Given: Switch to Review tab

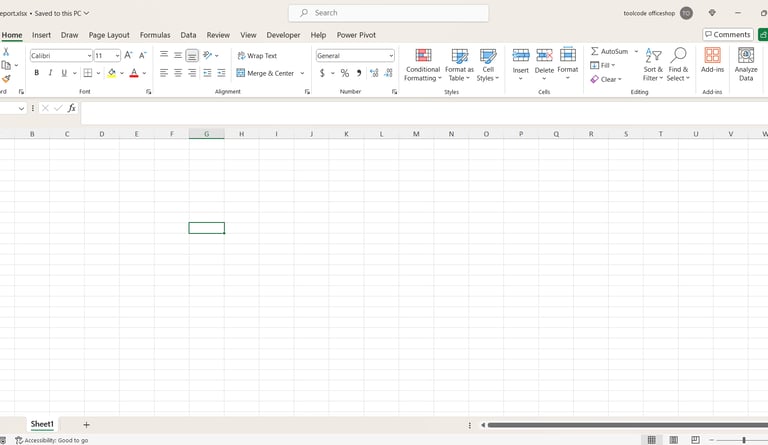Looking at the screenshot, I should coord(218,35).
